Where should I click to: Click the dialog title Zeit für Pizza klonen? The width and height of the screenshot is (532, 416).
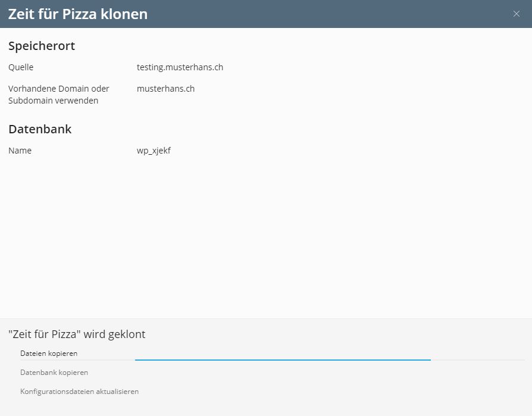(x=78, y=14)
